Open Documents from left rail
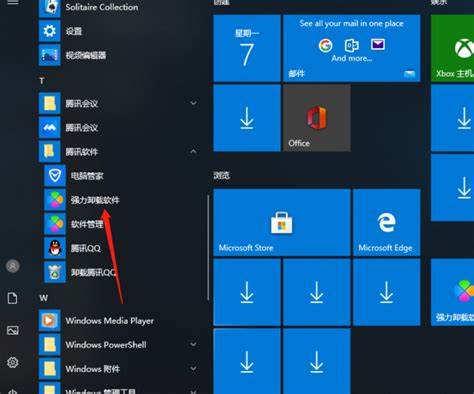474x394 pixels. point(13,298)
